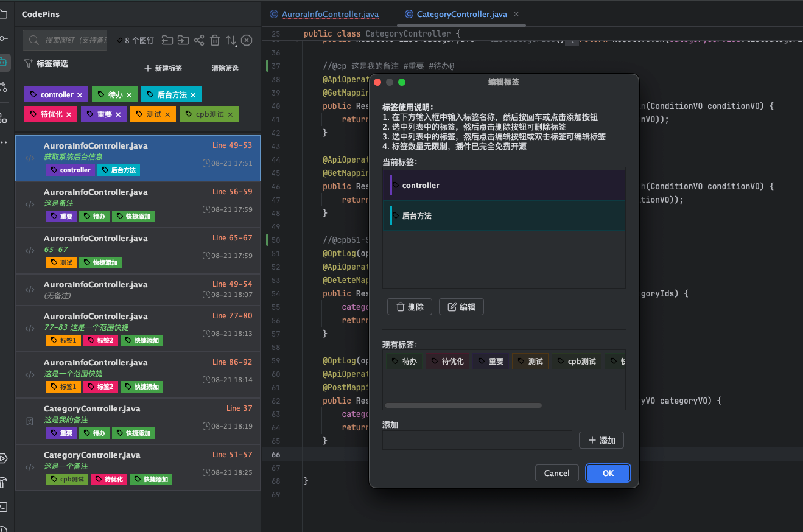The width and height of the screenshot is (803, 532).
Task: Click OK in the 编辑标签 dialog
Action: pyautogui.click(x=608, y=473)
